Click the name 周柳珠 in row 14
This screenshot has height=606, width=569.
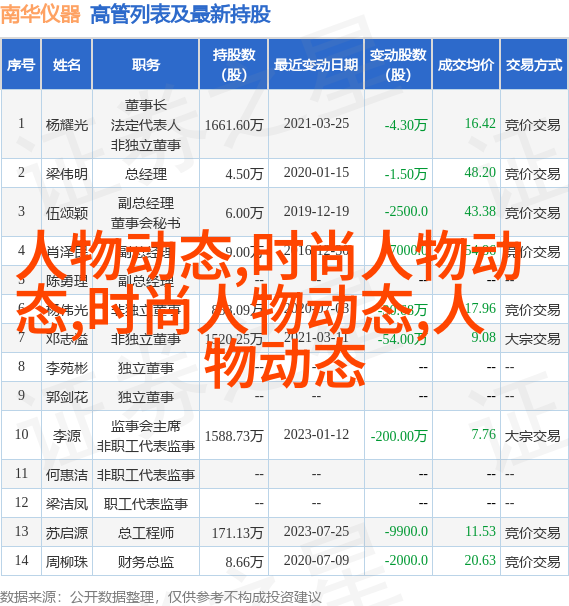point(66,562)
